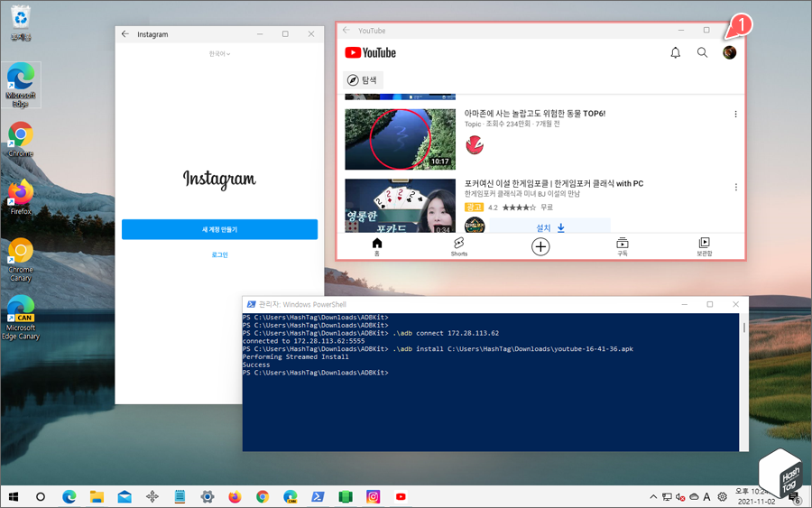Go back in the YouTube window
812x508 pixels.
click(x=346, y=31)
